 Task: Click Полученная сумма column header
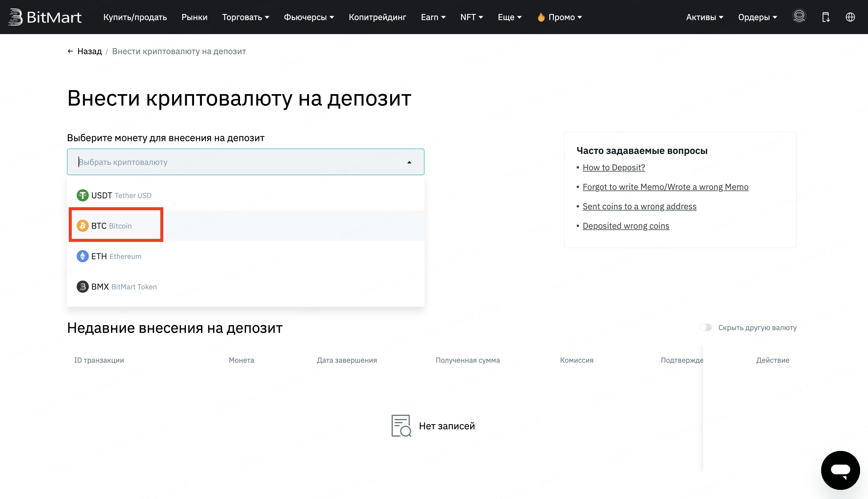[x=467, y=360]
